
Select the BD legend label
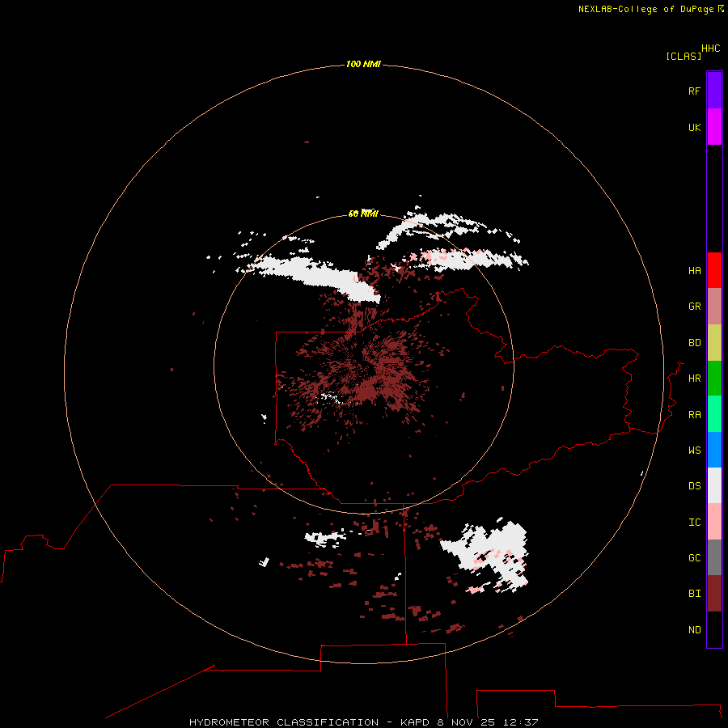(694, 343)
